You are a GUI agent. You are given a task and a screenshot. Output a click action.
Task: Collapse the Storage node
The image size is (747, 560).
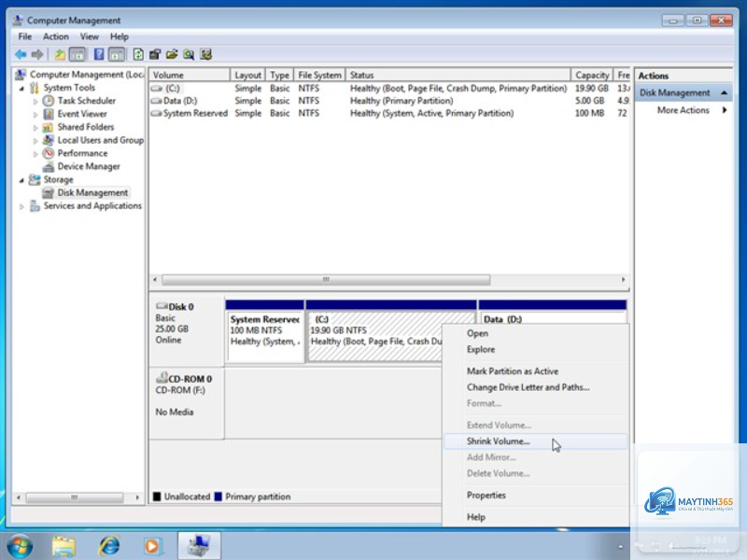pos(21,180)
